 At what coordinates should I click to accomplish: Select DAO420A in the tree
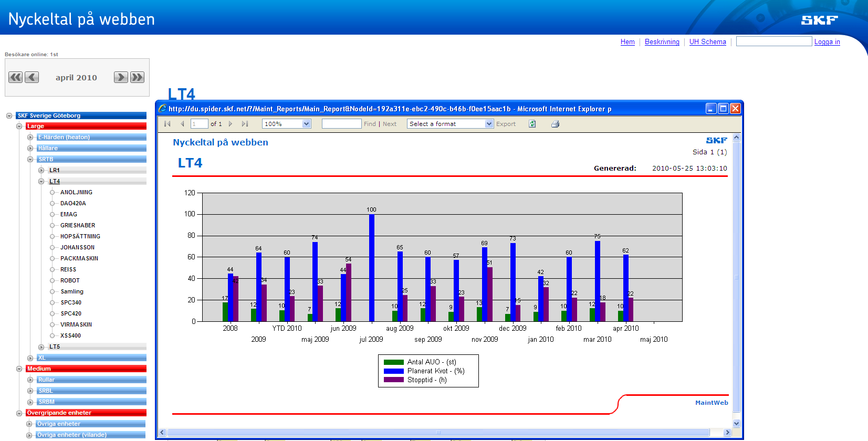click(73, 203)
